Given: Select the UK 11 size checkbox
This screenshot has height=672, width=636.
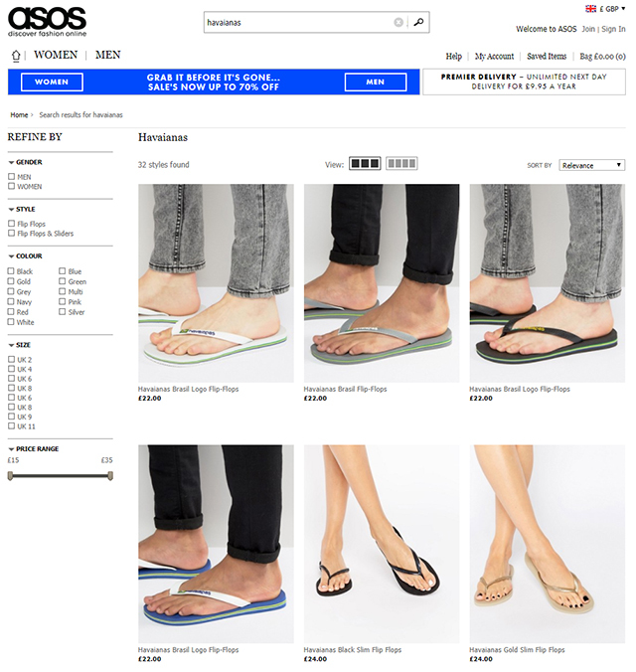Looking at the screenshot, I should coord(11,426).
